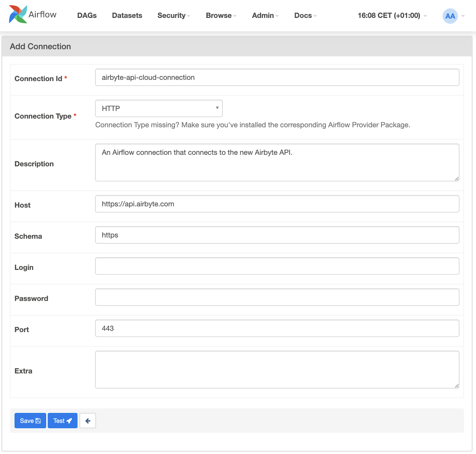Screen dimensions: 476x454
Task: Click the Schema label
Action: (x=28, y=236)
